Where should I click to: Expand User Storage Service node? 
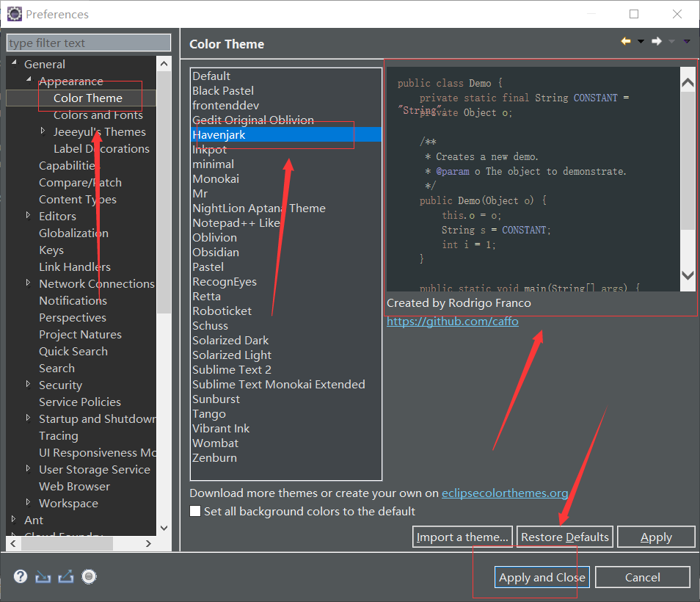pyautogui.click(x=28, y=468)
